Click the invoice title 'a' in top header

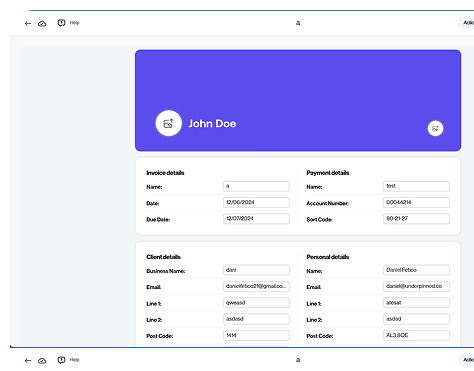[298, 23]
